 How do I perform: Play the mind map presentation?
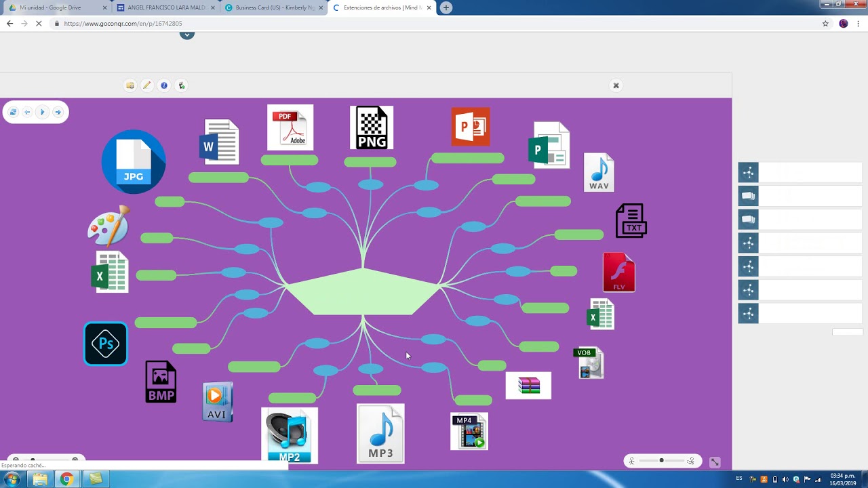click(x=42, y=112)
